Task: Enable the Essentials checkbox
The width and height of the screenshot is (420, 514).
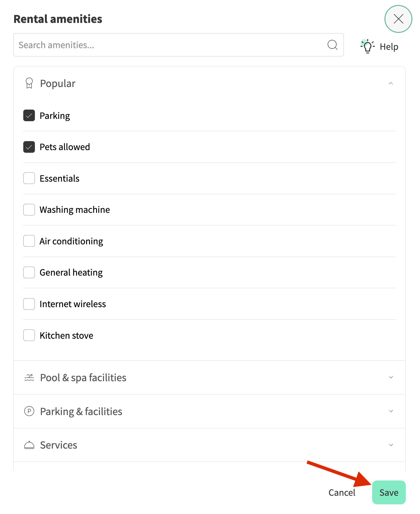Action: tap(29, 178)
